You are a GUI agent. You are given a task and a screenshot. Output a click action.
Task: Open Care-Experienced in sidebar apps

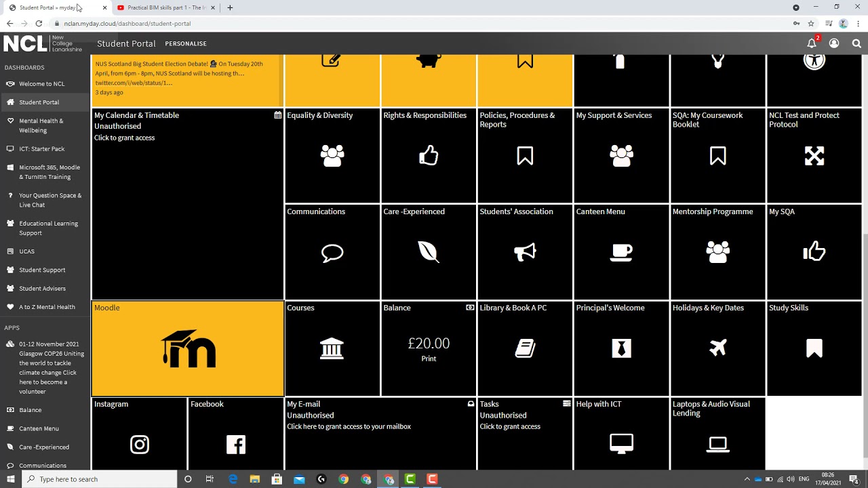(x=45, y=447)
